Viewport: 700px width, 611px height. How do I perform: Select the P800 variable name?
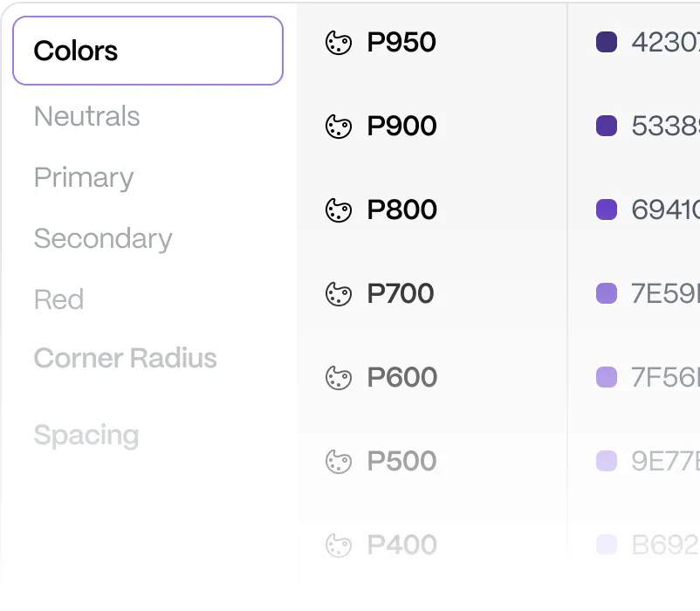pos(401,210)
